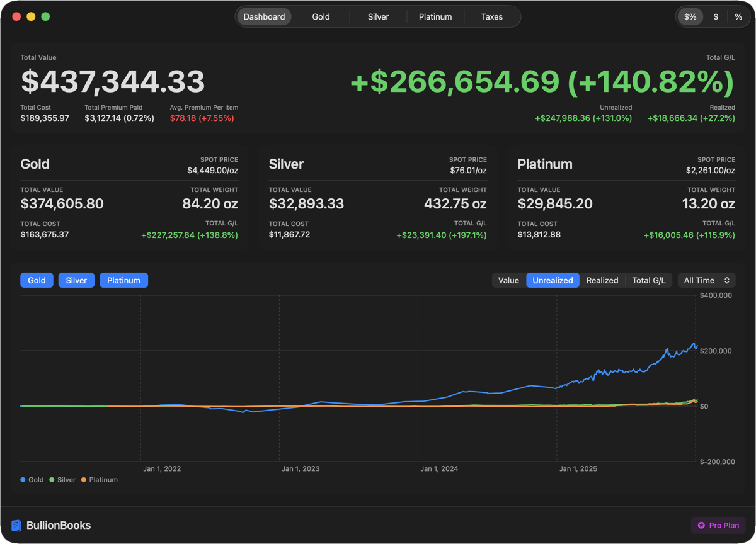The image size is (756, 544).
Task: Click the Platinum card heading
Action: [545, 164]
